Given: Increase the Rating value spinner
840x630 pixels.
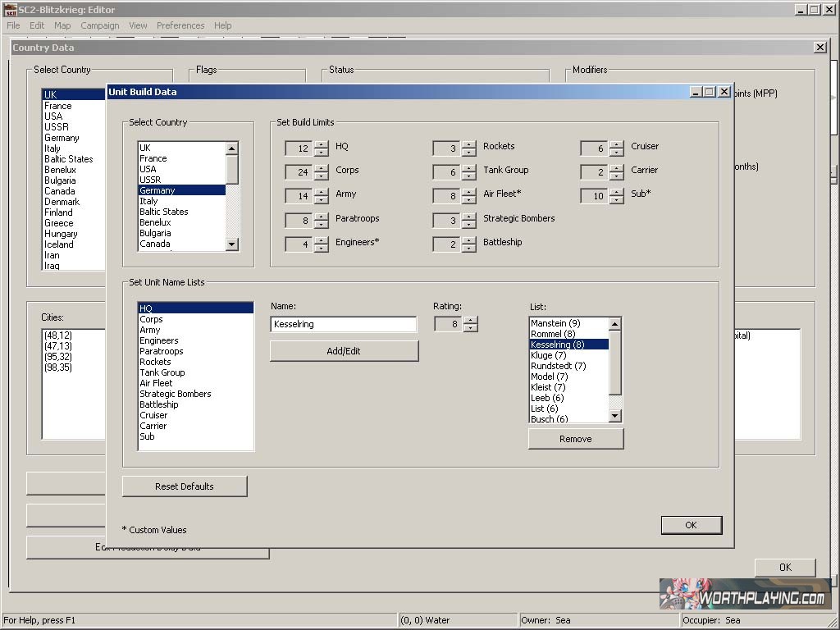Looking at the screenshot, I should pyautogui.click(x=470, y=321).
